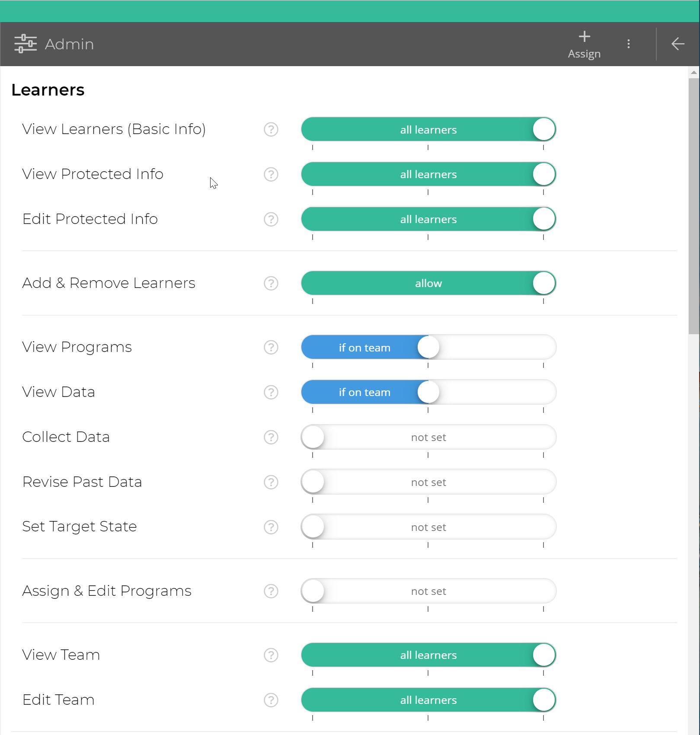Image resolution: width=700 pixels, height=735 pixels.
Task: Show help for View Learners (Basic Info)
Action: tap(271, 129)
